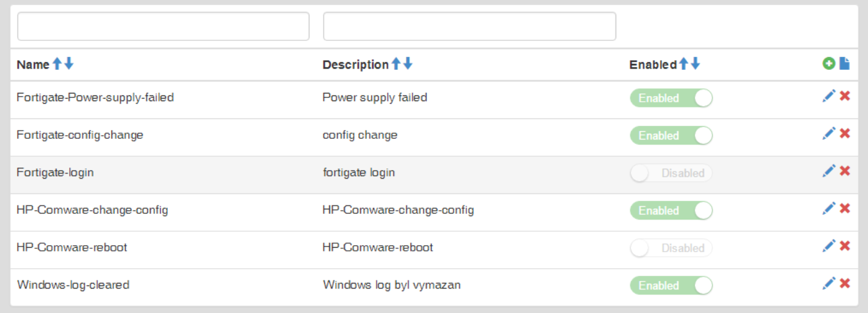The height and width of the screenshot is (313, 868).
Task: Click the blue document icon in header
Action: coord(844,63)
